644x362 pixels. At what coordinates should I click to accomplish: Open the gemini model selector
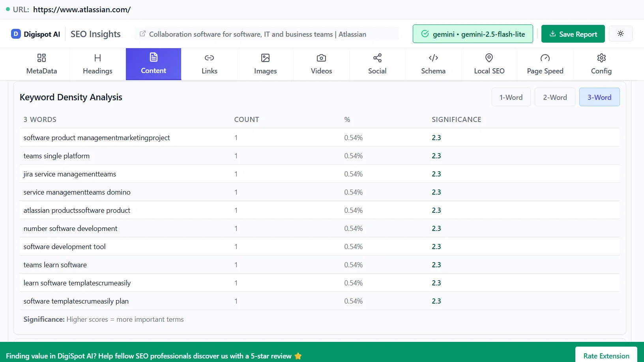pyautogui.click(x=472, y=34)
